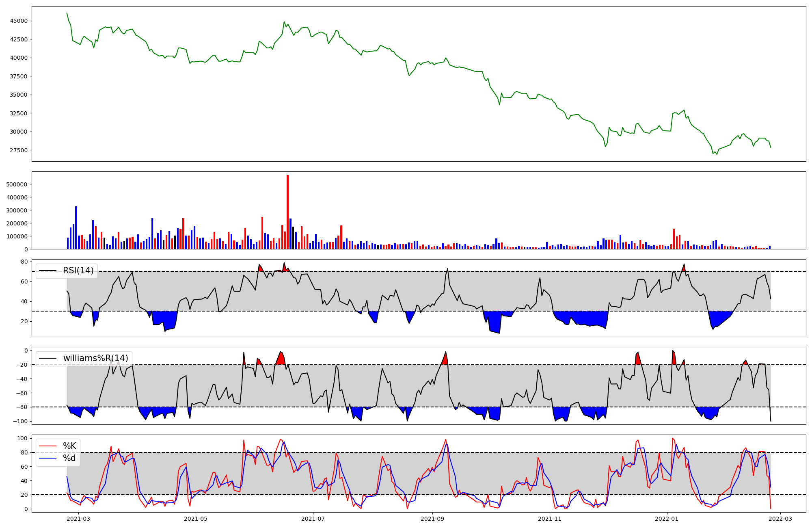Click the red %K legend entry

click(x=69, y=446)
